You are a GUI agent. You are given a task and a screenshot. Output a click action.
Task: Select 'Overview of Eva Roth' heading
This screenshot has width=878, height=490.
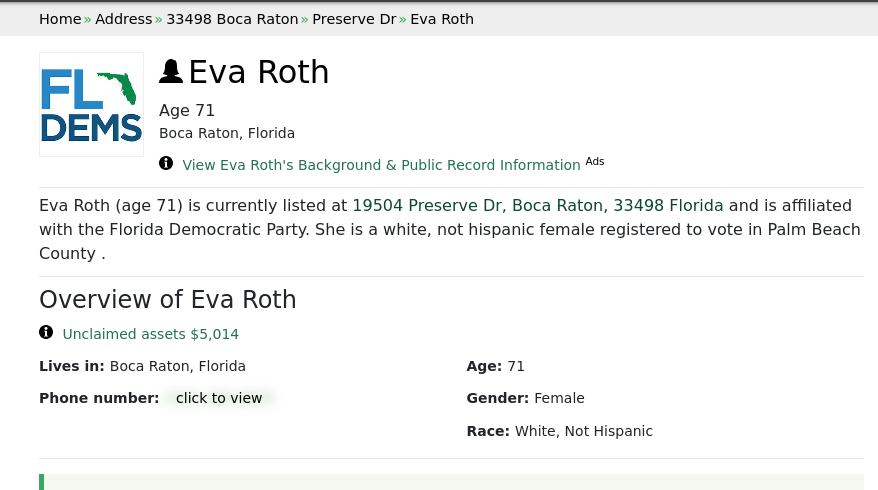pos(167,300)
